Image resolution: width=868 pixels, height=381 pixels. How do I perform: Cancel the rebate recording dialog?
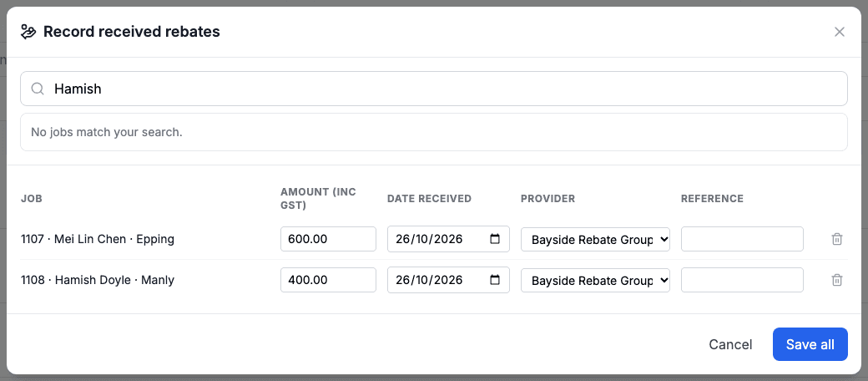tap(730, 344)
